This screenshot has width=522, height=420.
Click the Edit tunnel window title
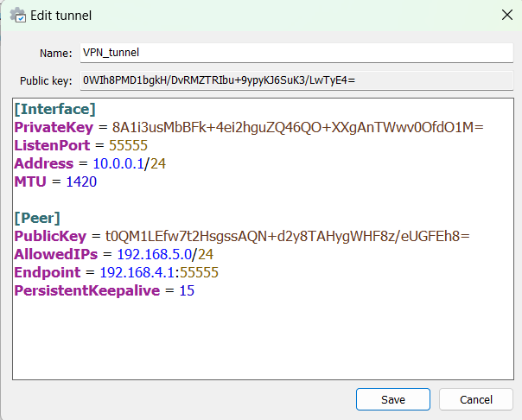point(60,16)
